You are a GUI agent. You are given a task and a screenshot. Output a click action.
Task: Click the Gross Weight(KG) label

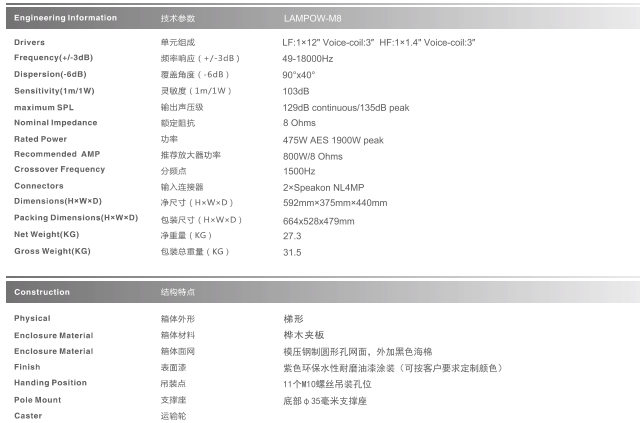pyautogui.click(x=52, y=251)
